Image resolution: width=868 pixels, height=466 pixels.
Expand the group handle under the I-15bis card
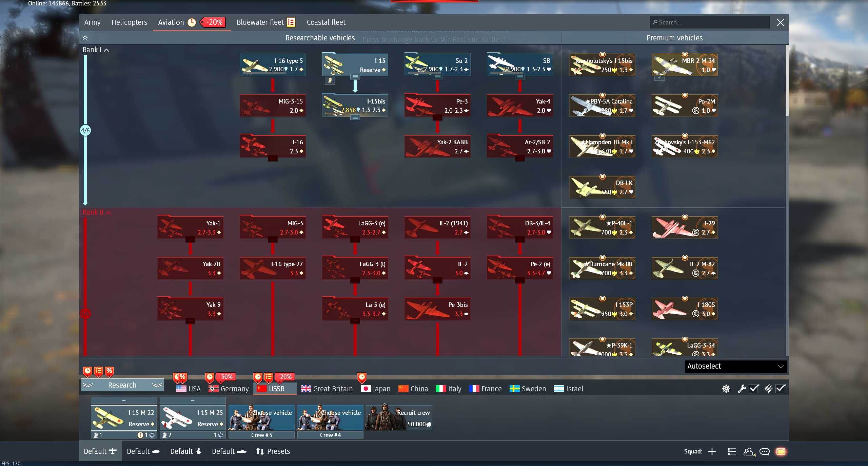[x=355, y=118]
